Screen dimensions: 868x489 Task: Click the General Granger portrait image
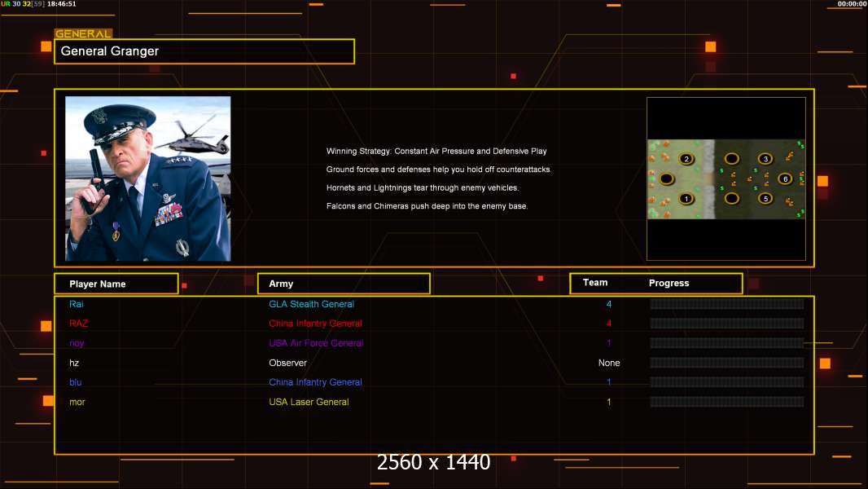click(148, 178)
